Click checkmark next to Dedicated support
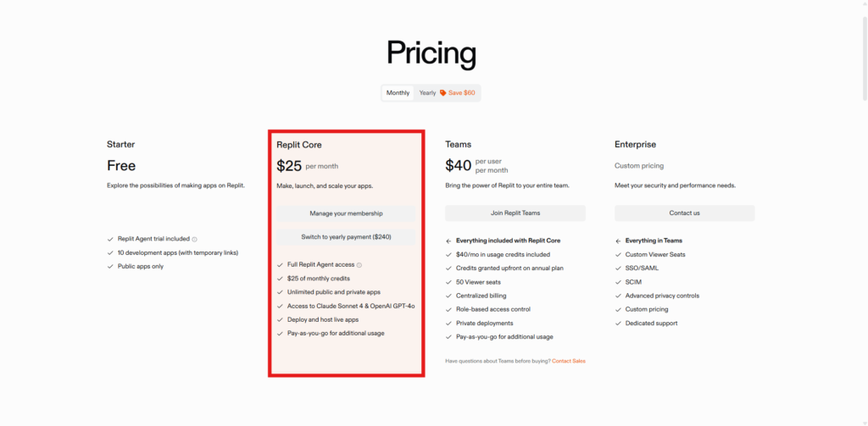Viewport: 868px width, 426px height. coord(618,324)
